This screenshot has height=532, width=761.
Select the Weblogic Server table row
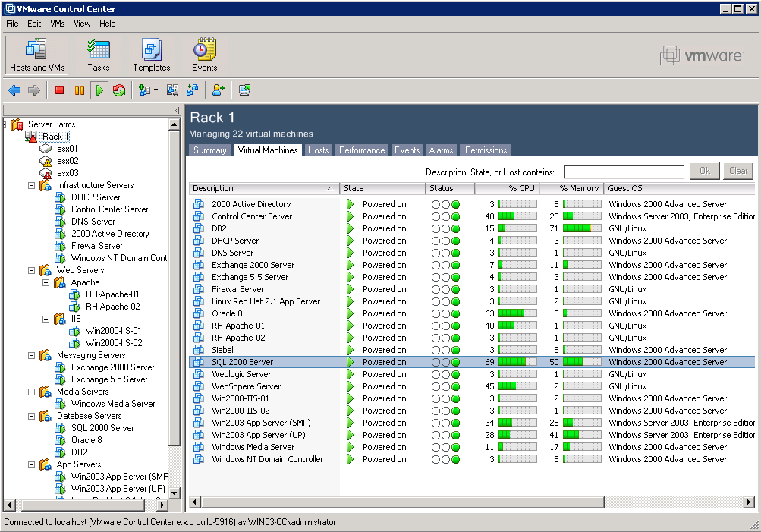click(472, 374)
